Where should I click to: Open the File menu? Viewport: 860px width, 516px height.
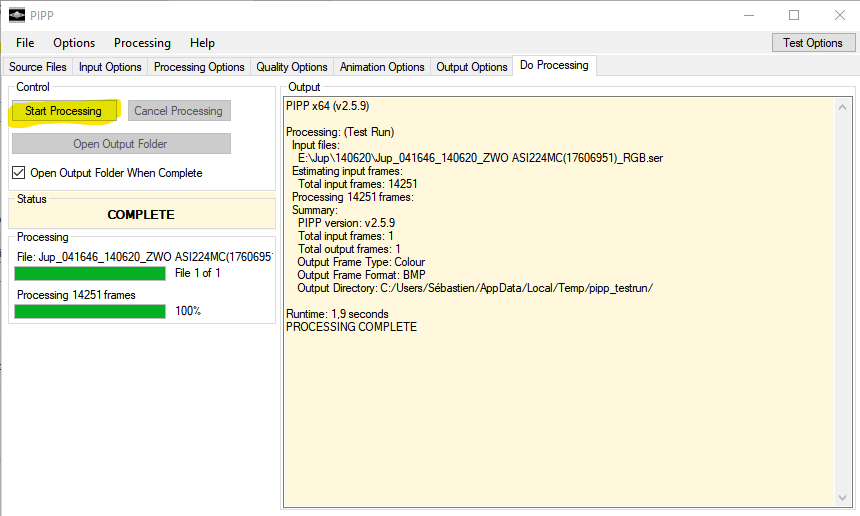(25, 43)
